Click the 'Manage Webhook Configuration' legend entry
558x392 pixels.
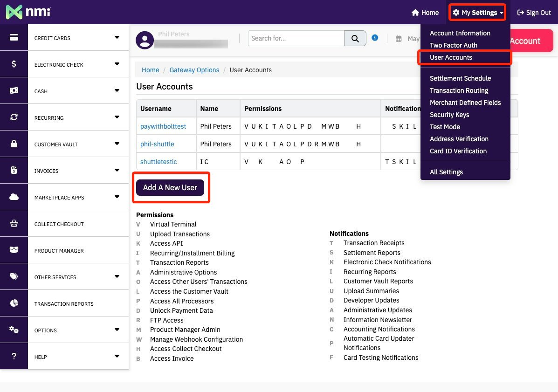point(196,339)
